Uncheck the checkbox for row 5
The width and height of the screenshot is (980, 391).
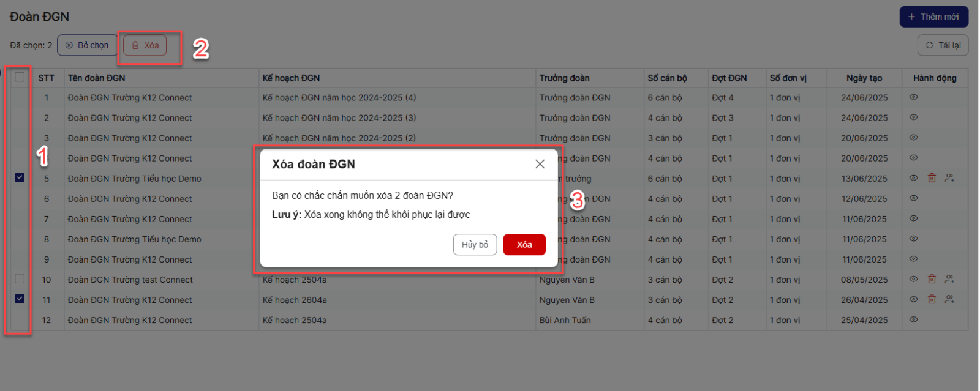(x=20, y=177)
